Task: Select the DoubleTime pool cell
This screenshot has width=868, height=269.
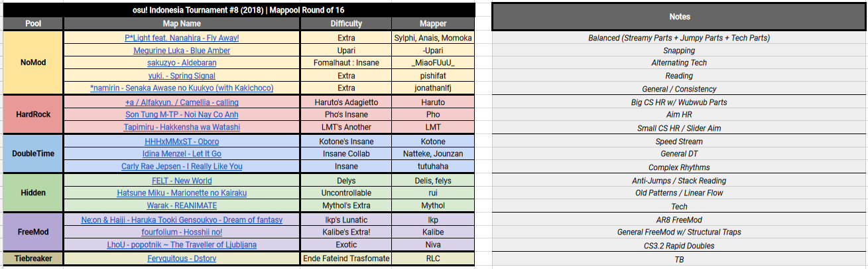Action: (33, 153)
